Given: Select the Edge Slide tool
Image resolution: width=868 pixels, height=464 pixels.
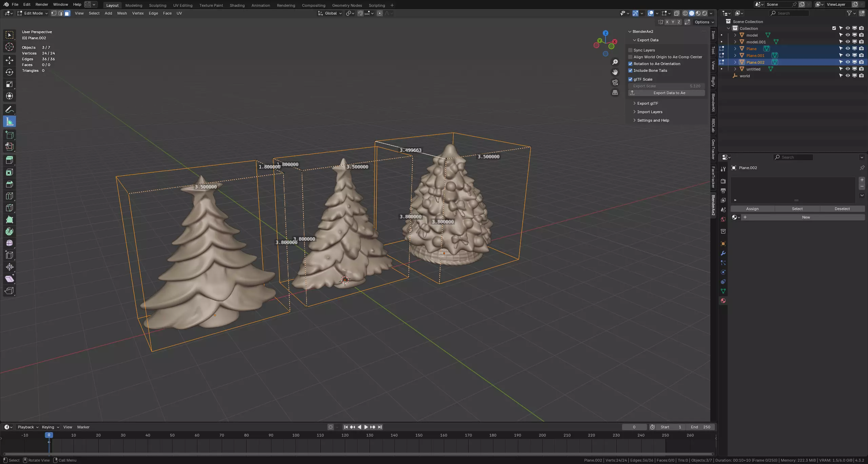Looking at the screenshot, I should pyautogui.click(x=9, y=255).
